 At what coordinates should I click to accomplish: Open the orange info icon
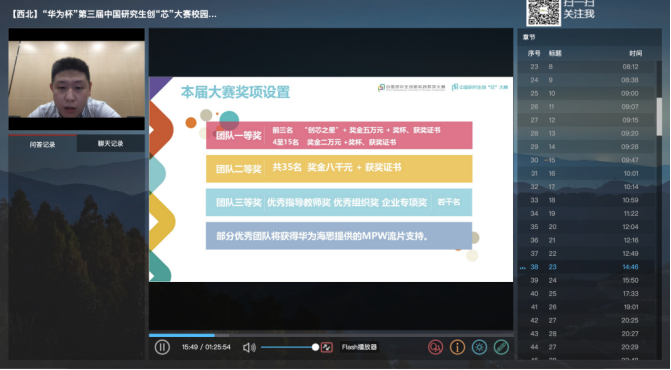457,347
